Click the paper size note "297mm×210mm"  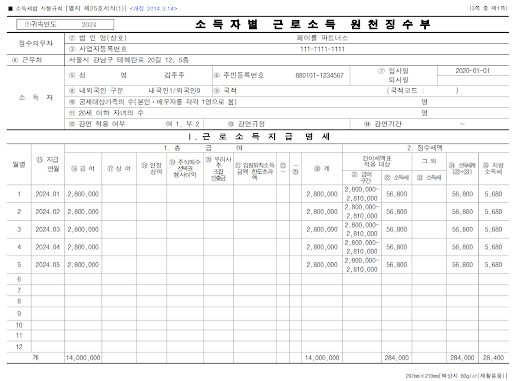coord(422,376)
